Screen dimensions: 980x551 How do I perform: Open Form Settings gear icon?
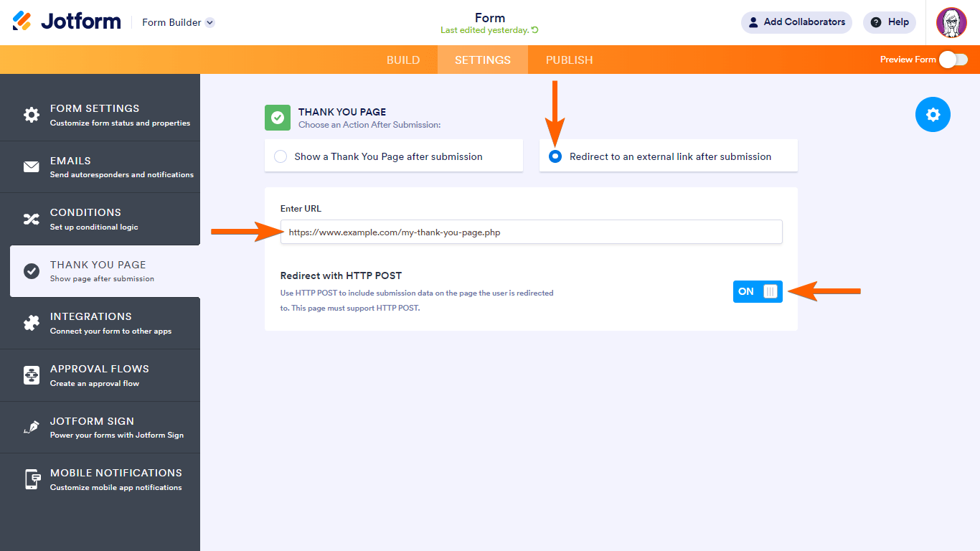[32, 115]
